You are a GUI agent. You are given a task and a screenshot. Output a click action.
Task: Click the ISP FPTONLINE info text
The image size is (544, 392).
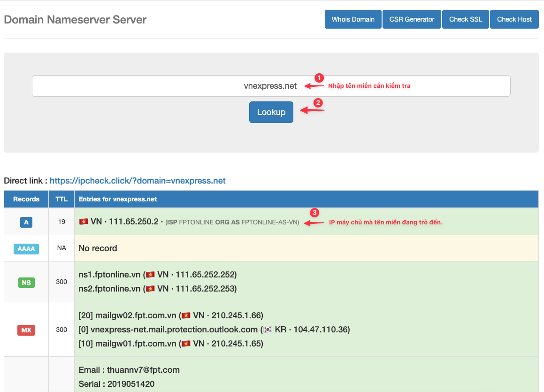pos(232,222)
